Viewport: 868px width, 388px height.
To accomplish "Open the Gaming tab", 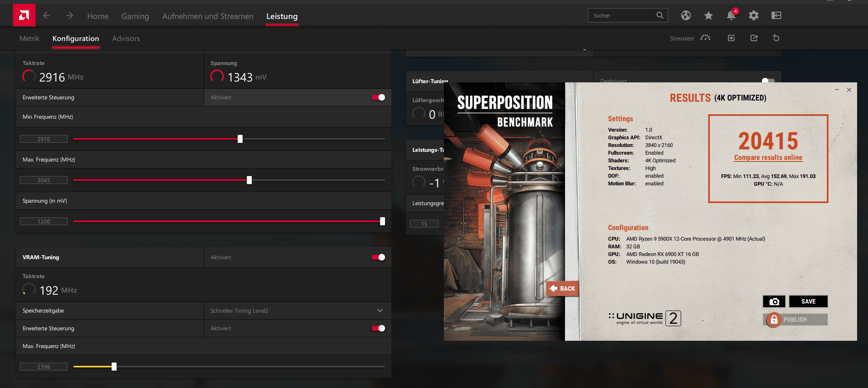I will coord(135,16).
